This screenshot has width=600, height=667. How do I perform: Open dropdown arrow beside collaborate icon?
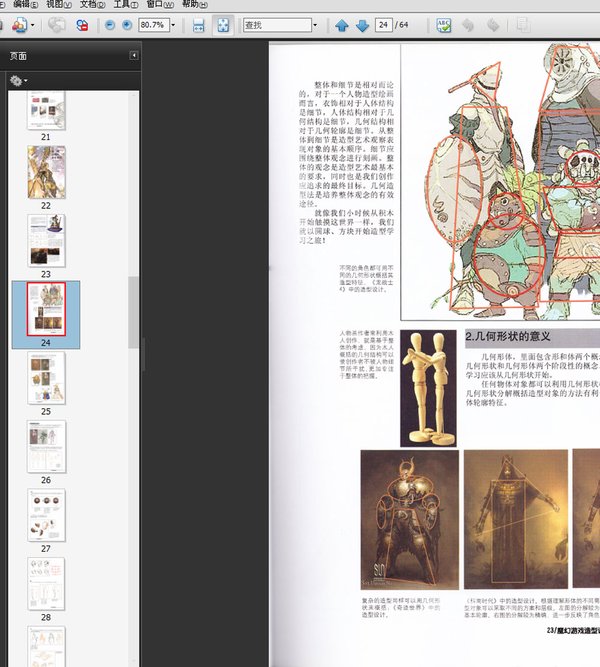(32, 26)
